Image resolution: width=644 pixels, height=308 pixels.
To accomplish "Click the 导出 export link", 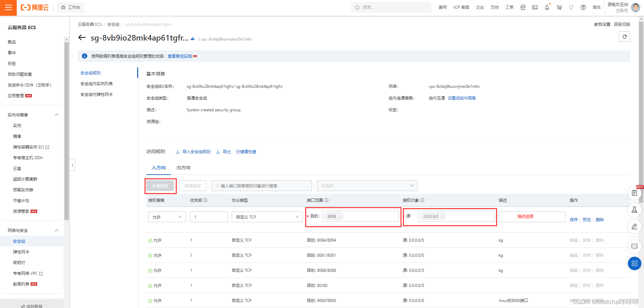I will point(223,152).
